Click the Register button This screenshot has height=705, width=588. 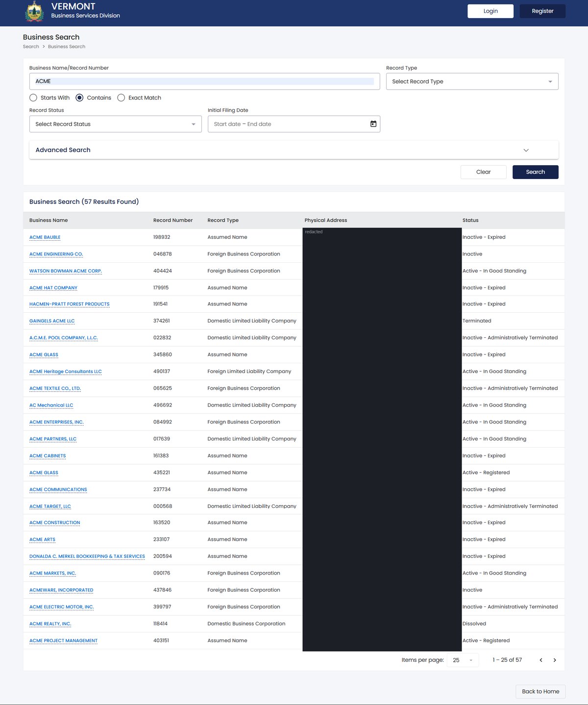tap(543, 11)
